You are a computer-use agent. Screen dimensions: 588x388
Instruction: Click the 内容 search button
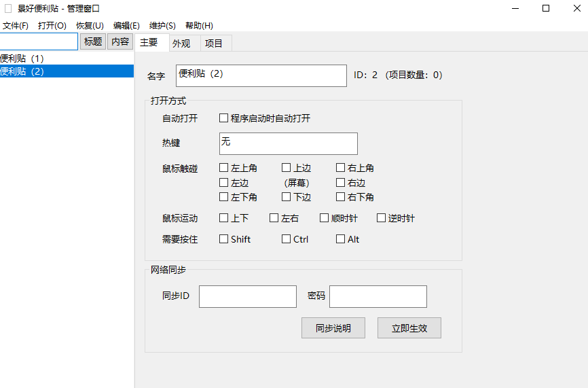(x=120, y=41)
